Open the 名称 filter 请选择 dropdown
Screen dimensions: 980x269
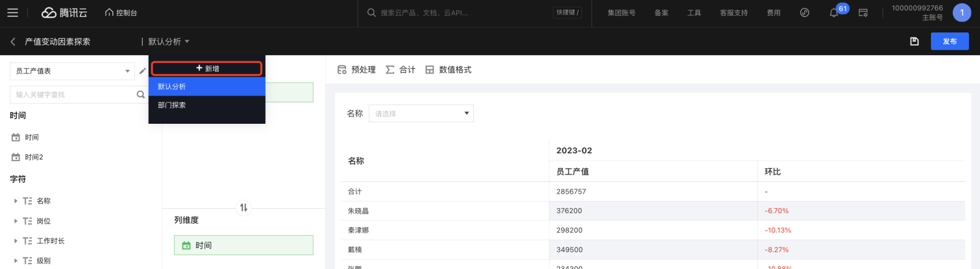point(421,113)
